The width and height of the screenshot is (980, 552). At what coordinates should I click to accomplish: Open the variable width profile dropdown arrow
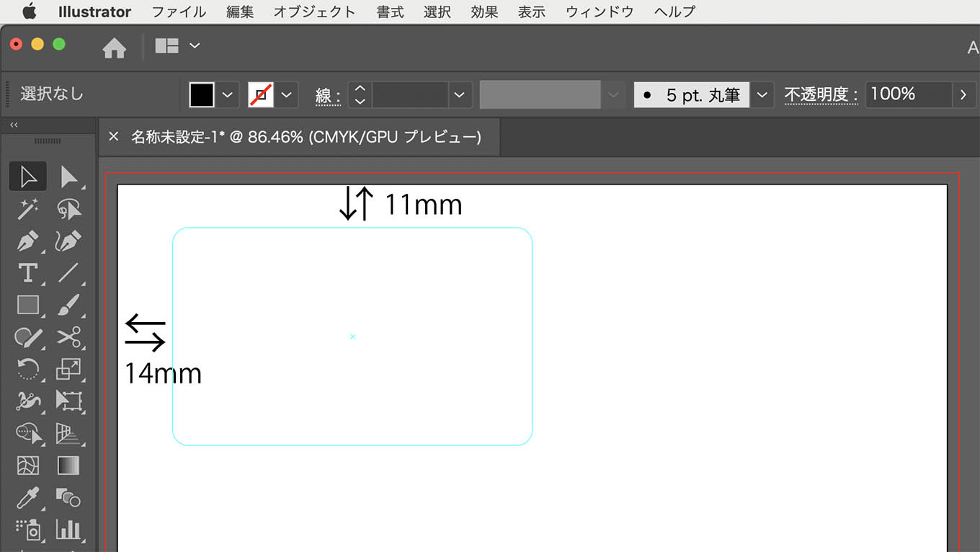(613, 95)
